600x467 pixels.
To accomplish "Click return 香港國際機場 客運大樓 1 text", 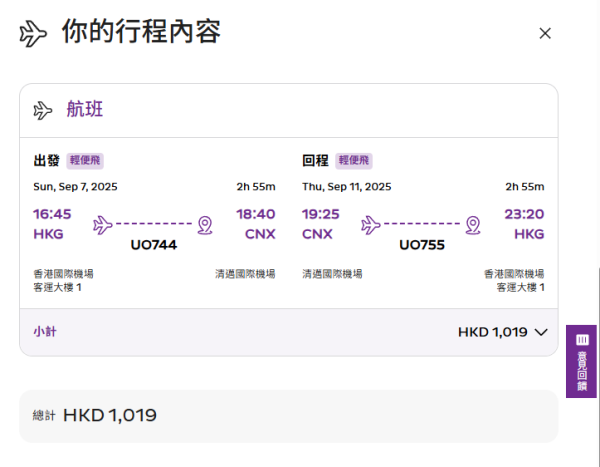I will pos(514,281).
